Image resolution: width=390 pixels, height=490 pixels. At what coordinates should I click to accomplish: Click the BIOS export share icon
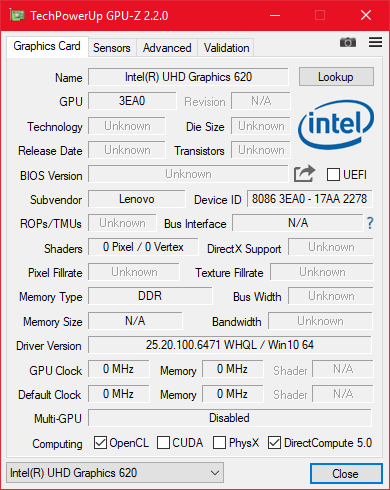[304, 173]
